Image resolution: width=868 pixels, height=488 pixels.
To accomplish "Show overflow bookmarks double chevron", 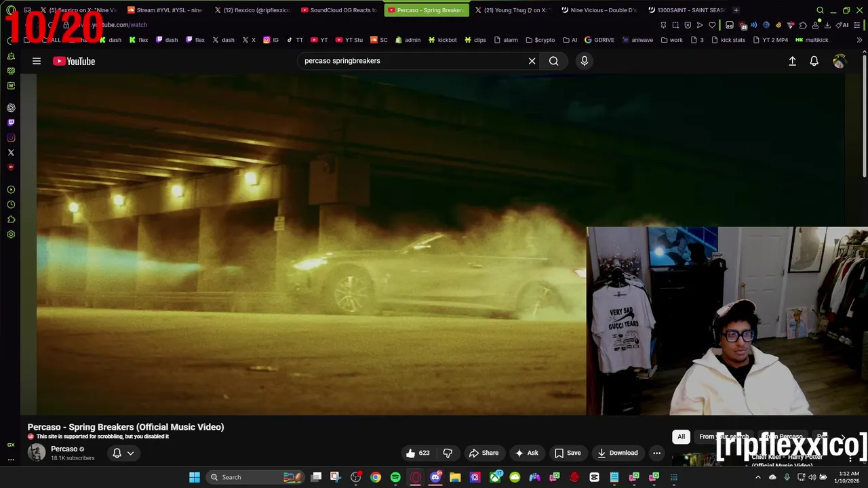I will click(859, 40).
